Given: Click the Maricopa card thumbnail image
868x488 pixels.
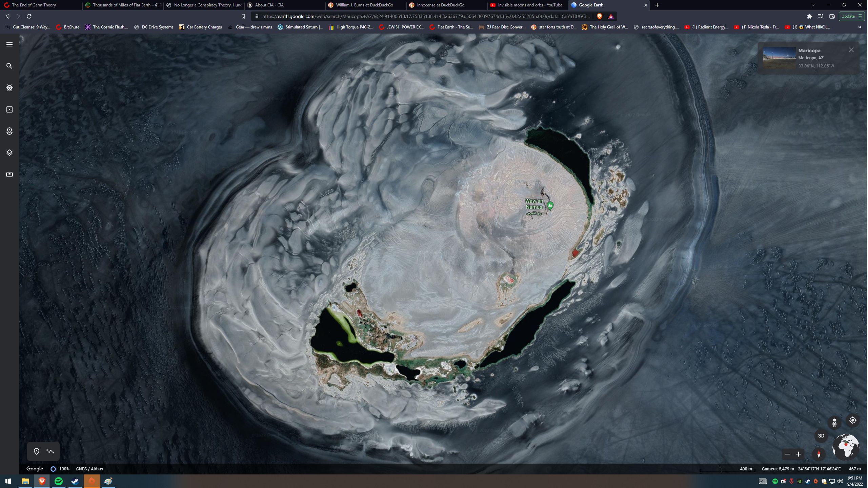Looking at the screenshot, I should 780,58.
